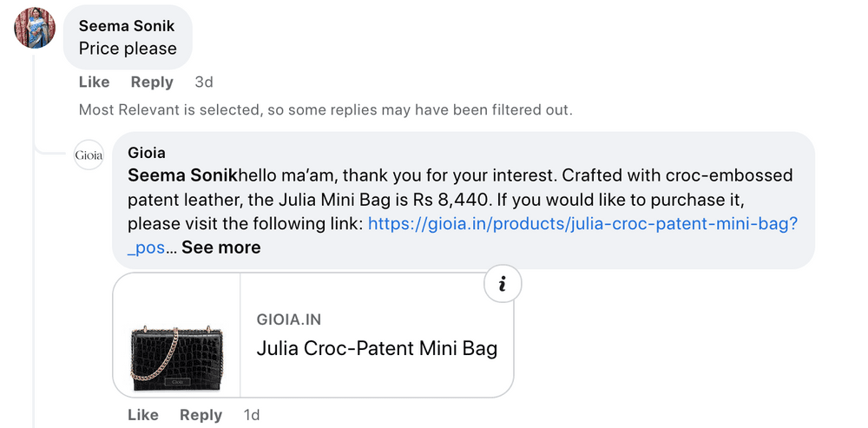Reply to Gioia's comment
Image resolution: width=868 pixels, height=428 pixels.
[201, 415]
